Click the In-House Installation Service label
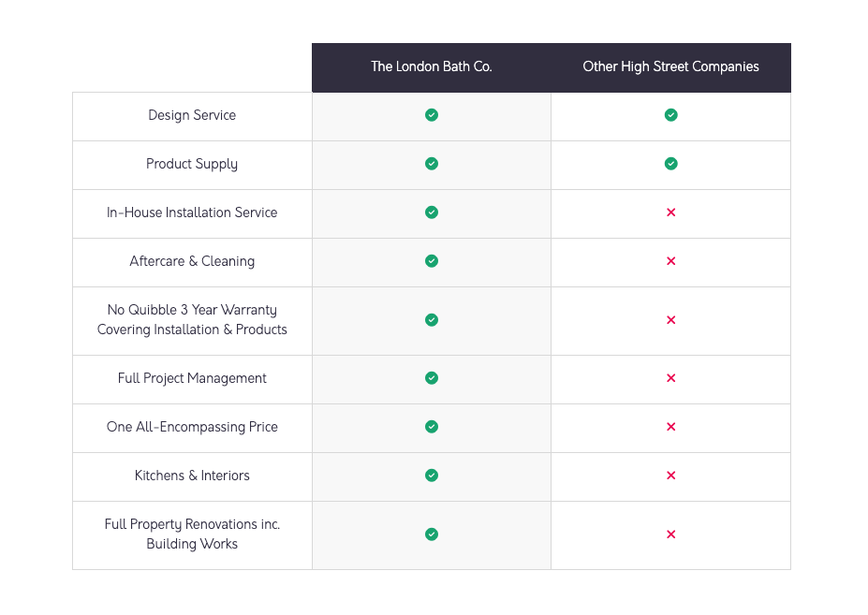 [192, 212]
